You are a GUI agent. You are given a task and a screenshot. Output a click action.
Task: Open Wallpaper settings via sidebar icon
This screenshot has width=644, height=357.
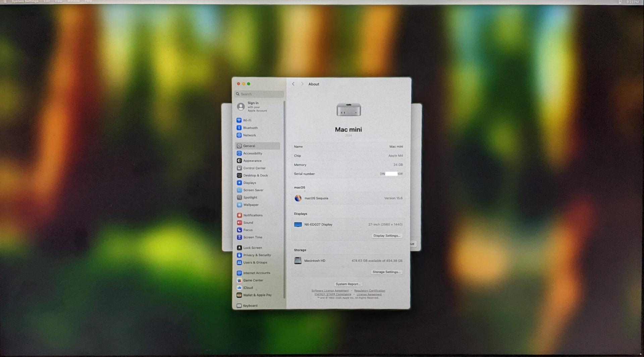[239, 205]
